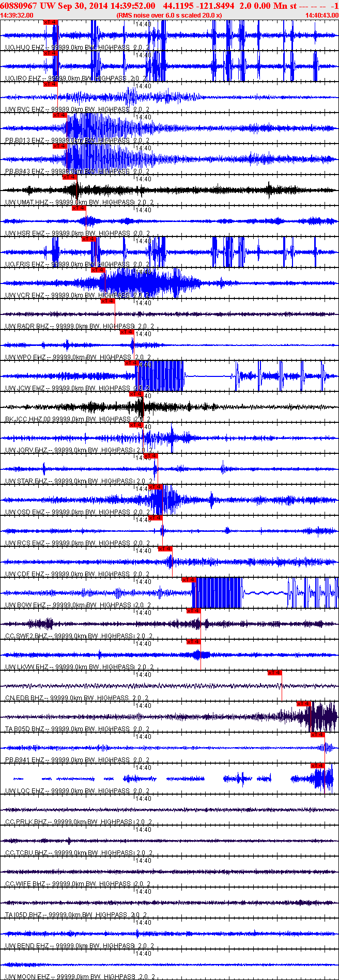The image size is (339, 980).
Task: Select the red pick flag on the UW.STAR trace
Action: 151,456
